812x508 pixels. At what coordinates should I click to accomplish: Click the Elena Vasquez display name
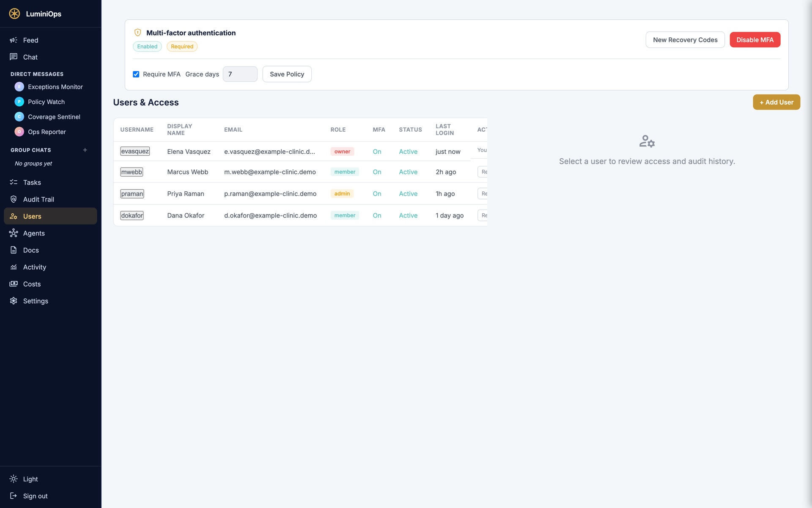(x=189, y=152)
